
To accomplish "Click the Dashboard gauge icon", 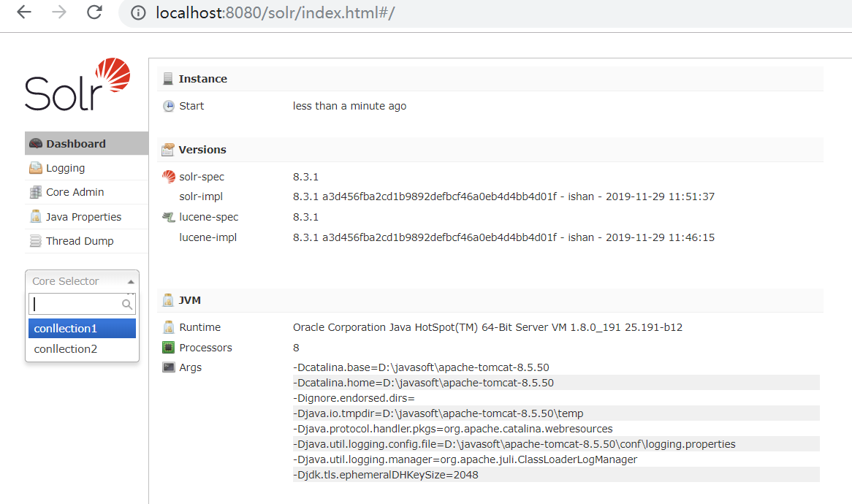I will [35, 143].
